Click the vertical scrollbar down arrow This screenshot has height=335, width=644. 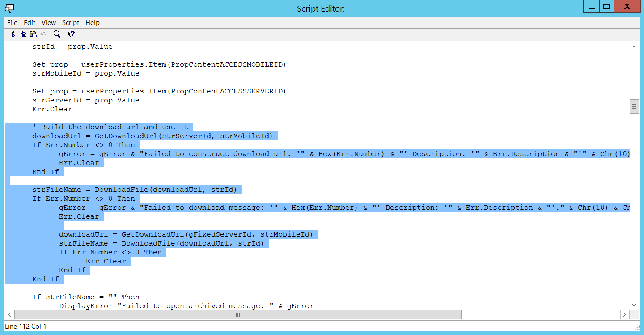(634, 305)
